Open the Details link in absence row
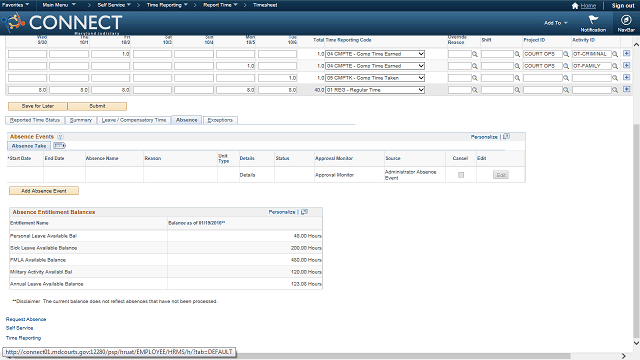Image resolution: width=640 pixels, height=360 pixels. click(247, 175)
